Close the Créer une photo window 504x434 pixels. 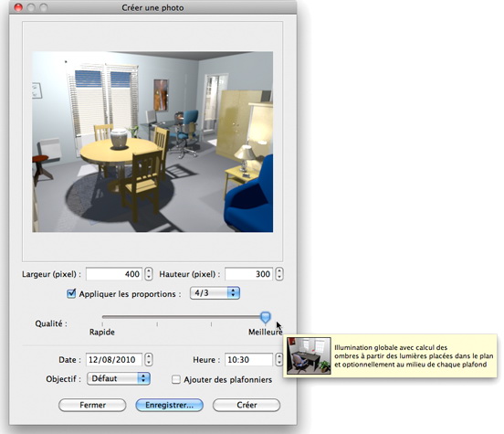pyautogui.click(x=18, y=7)
